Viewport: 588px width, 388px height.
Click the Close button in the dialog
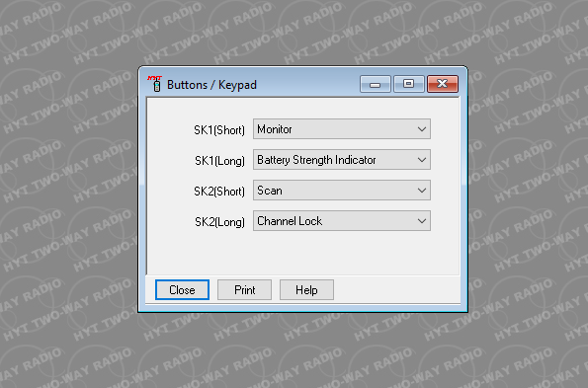point(182,290)
